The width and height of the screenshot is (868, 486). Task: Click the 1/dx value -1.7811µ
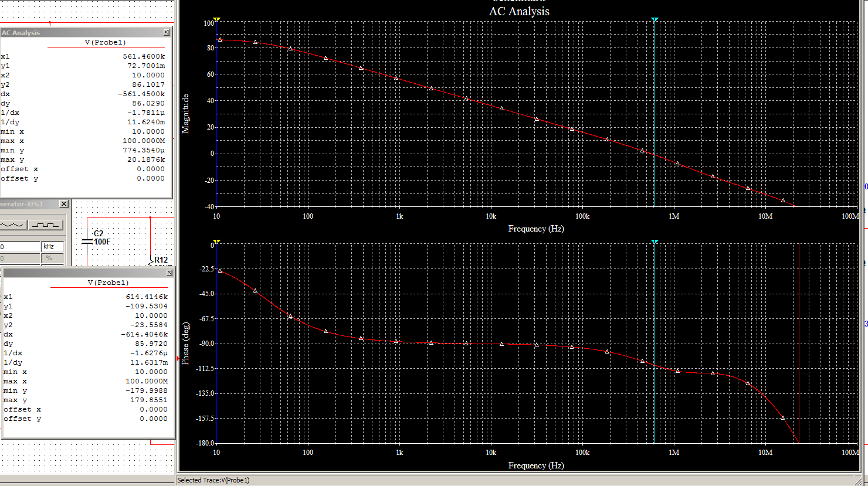tap(146, 113)
